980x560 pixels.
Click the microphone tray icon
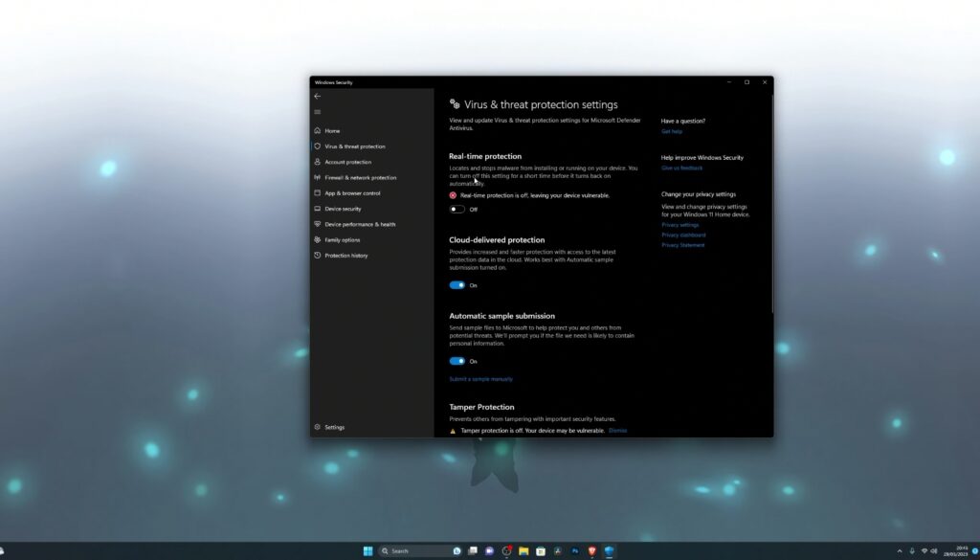912,551
